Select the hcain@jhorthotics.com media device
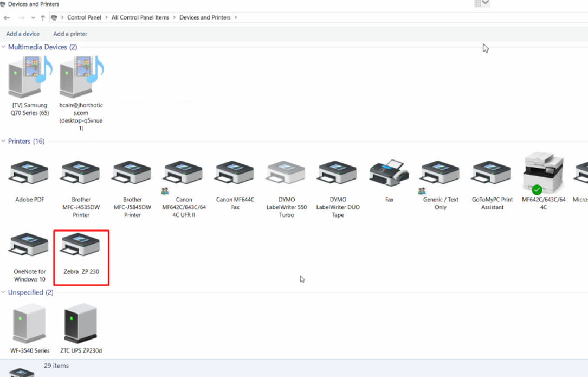The width and height of the screenshot is (588, 377). click(81, 93)
